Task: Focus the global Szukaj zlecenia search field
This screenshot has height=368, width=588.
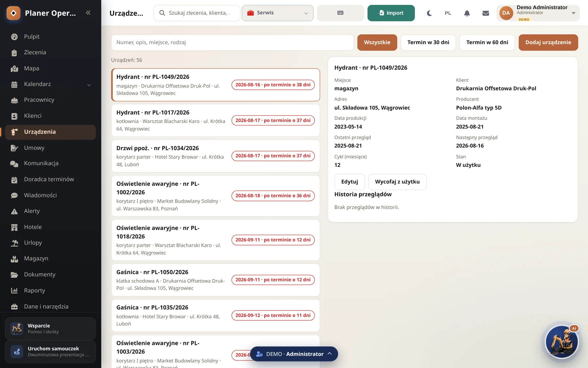Action: tap(197, 13)
